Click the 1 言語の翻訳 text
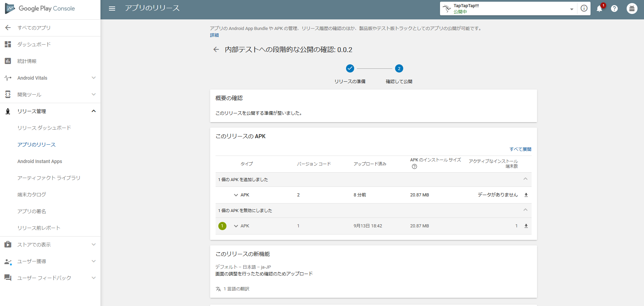 (x=236, y=289)
